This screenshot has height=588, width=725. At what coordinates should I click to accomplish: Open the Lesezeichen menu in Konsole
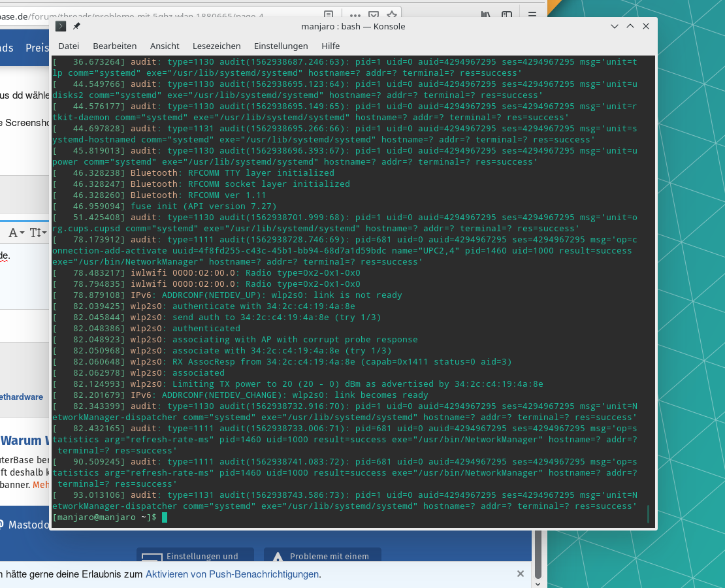coord(216,46)
